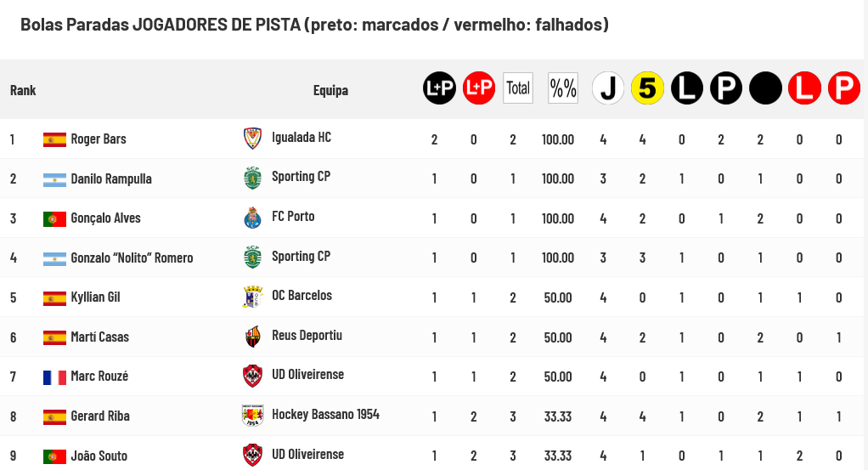Screen dimensions: 868x470
Task: Click the Igualada HC club logo
Action: point(251,138)
